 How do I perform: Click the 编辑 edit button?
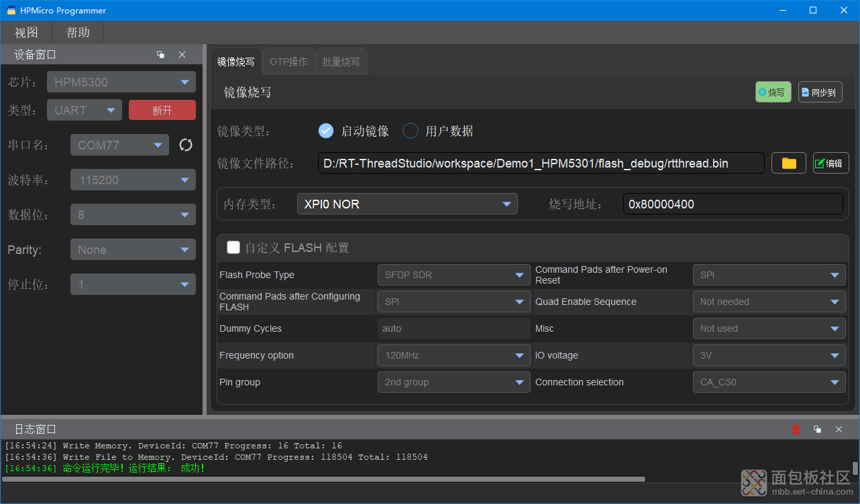(x=830, y=163)
